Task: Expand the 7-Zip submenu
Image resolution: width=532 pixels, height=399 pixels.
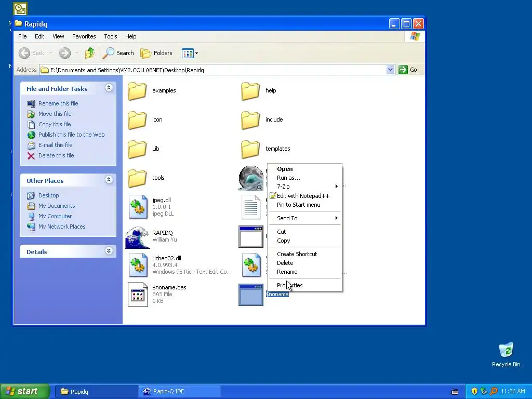Action: [x=304, y=187]
